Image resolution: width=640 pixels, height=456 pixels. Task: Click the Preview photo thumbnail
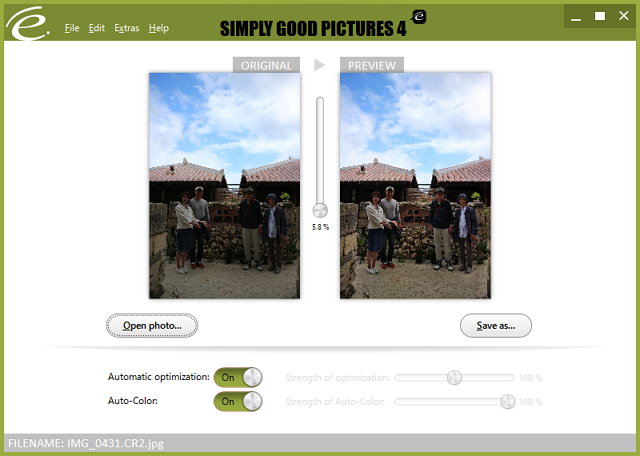pos(415,186)
